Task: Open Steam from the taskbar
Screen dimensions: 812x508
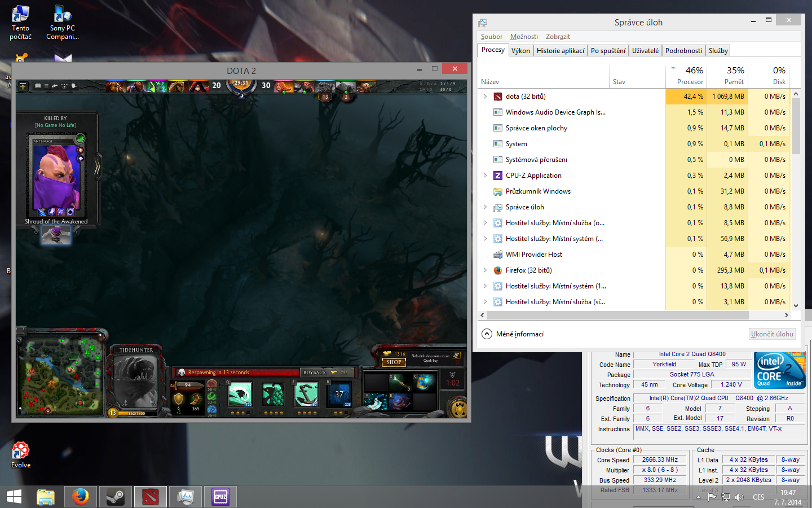Action: (116, 497)
